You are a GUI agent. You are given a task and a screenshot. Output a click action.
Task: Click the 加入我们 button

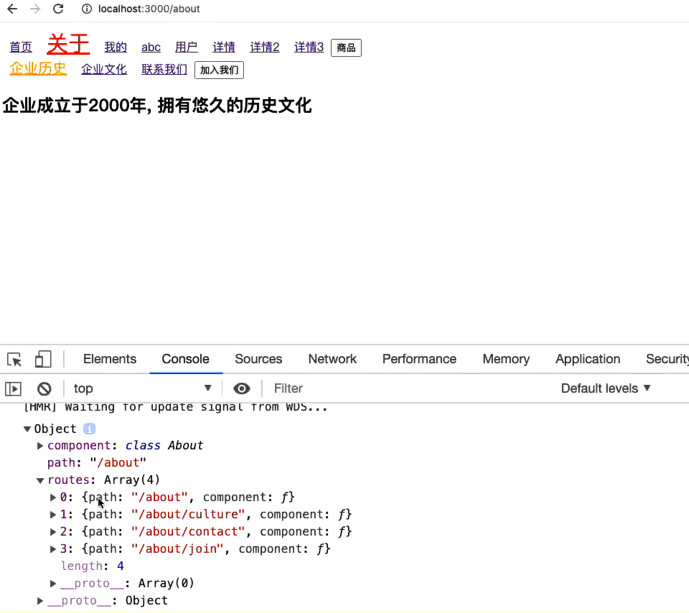219,70
